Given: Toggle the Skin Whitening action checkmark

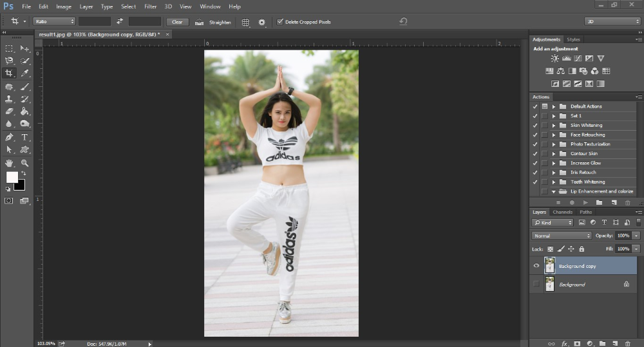Looking at the screenshot, I should pos(535,126).
